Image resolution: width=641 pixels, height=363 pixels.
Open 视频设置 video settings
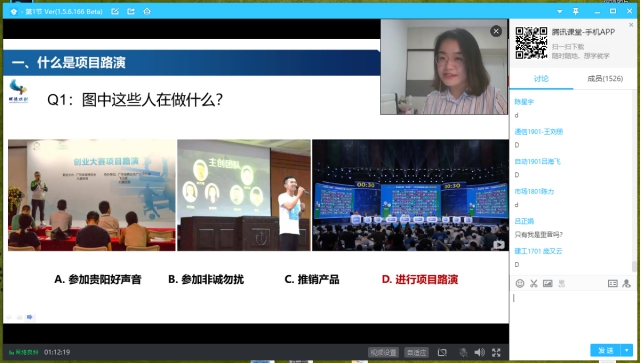[x=383, y=352]
